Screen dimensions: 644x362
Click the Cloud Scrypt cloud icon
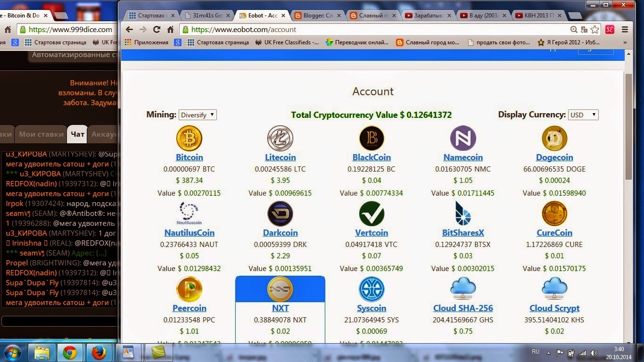point(554,288)
